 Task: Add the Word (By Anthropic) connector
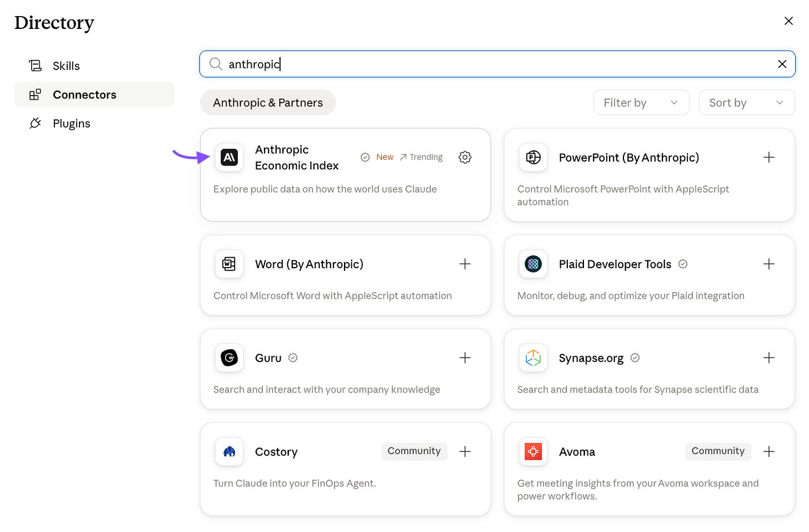[465, 264]
